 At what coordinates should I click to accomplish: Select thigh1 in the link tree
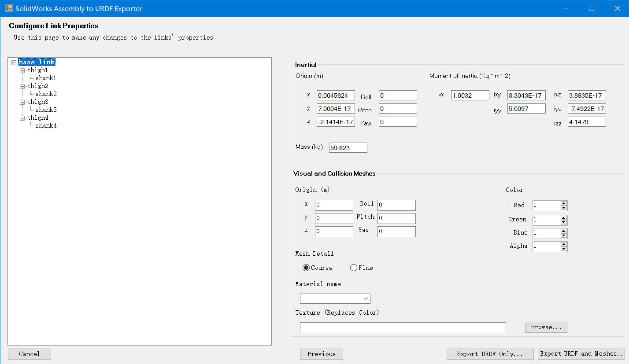(x=38, y=70)
